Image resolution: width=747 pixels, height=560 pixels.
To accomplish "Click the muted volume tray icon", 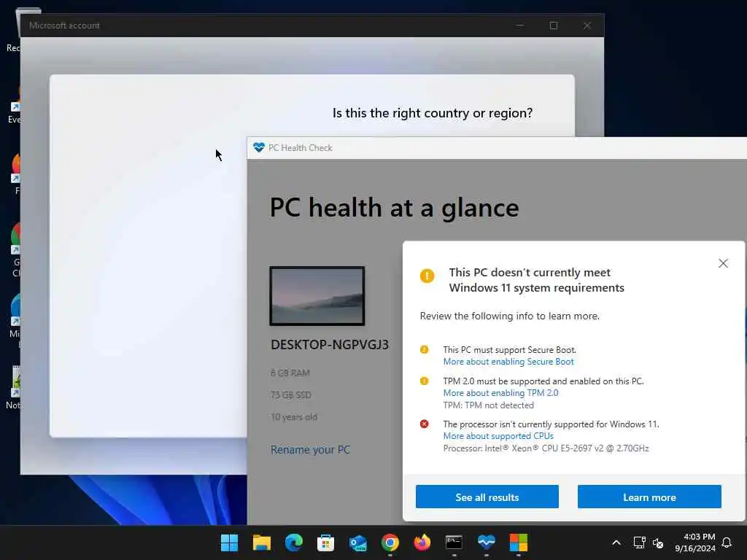I will (x=658, y=542).
